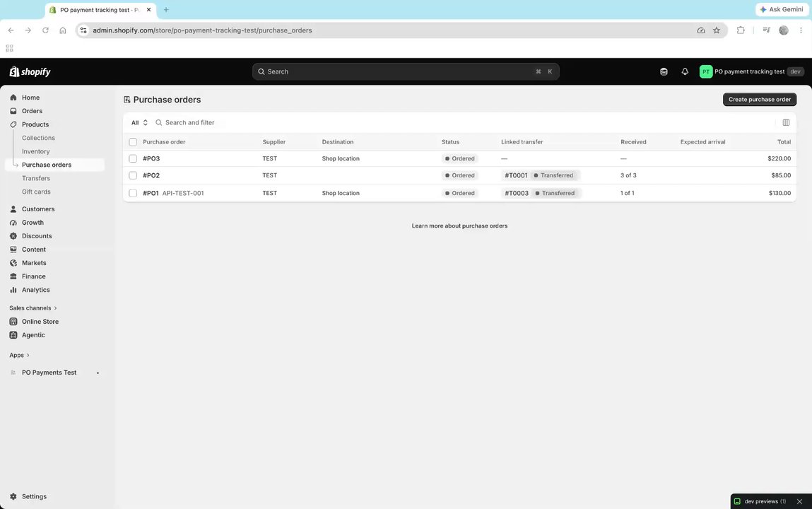Expand the Sales channels section
This screenshot has height=509, width=812.
(33, 308)
